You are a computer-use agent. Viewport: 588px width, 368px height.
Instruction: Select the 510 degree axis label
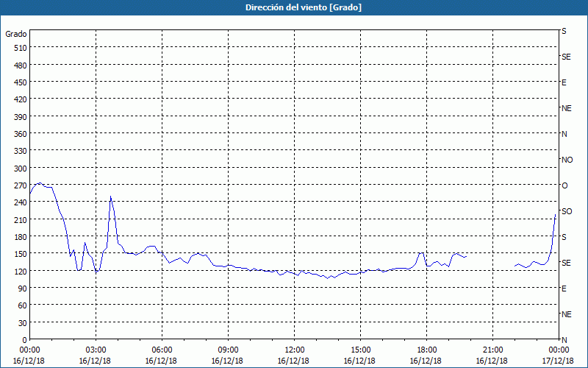[21, 48]
